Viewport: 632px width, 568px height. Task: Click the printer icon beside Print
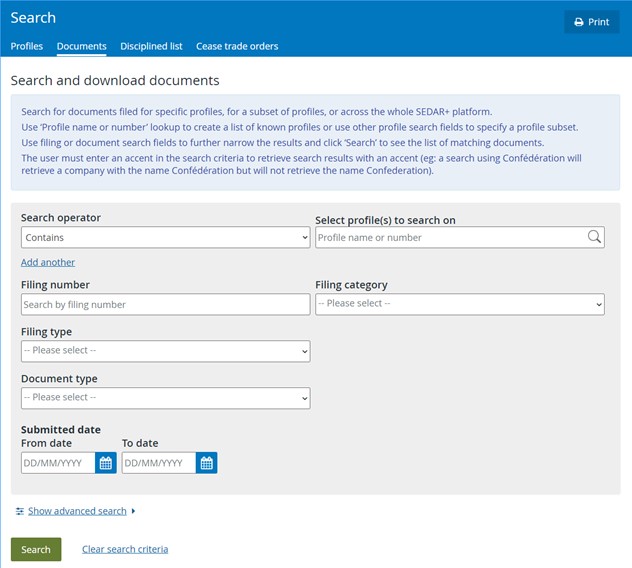click(579, 22)
